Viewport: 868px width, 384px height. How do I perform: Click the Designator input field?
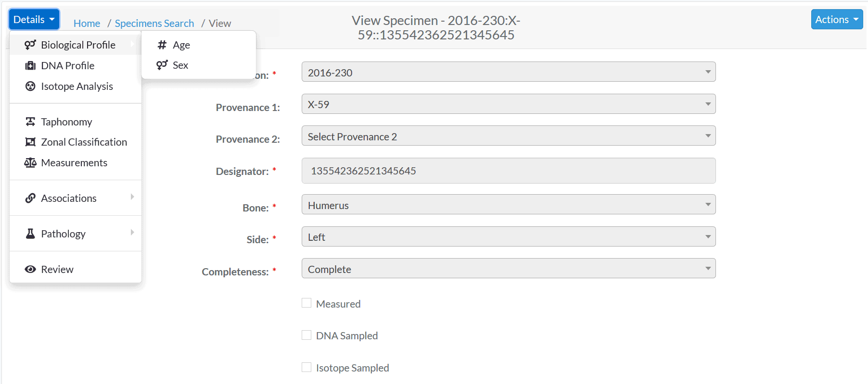(x=509, y=171)
